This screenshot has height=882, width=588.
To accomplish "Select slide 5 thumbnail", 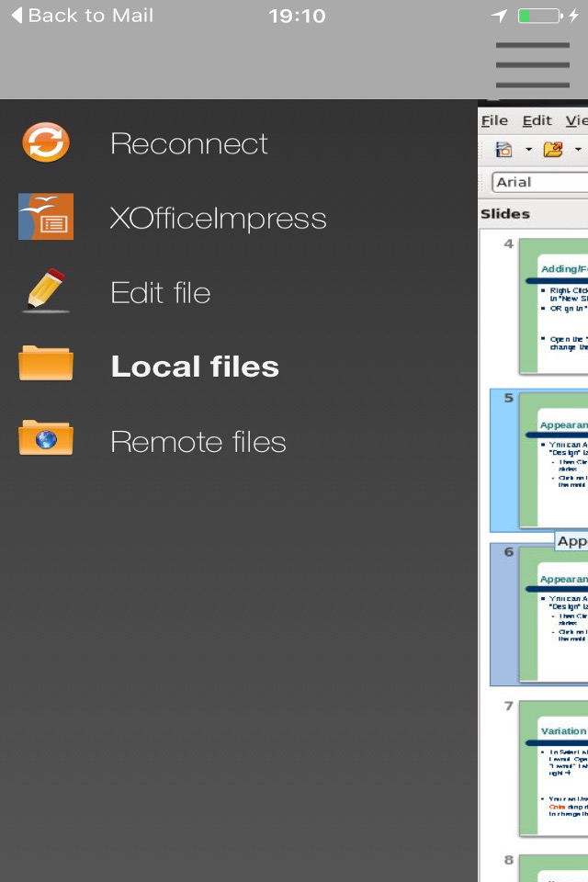I will (x=553, y=460).
